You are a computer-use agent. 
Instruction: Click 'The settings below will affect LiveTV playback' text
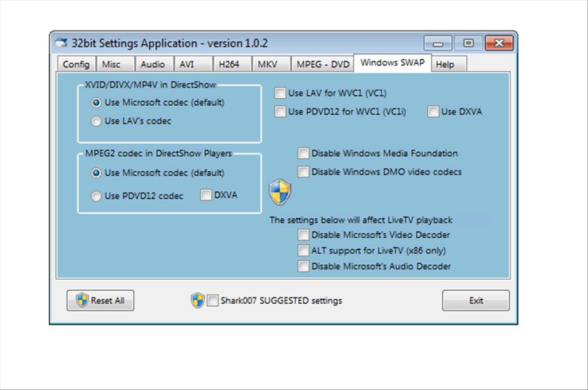(x=361, y=220)
